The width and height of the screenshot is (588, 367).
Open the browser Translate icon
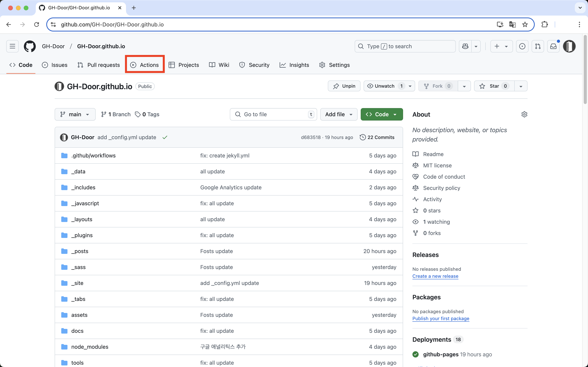coord(513,24)
